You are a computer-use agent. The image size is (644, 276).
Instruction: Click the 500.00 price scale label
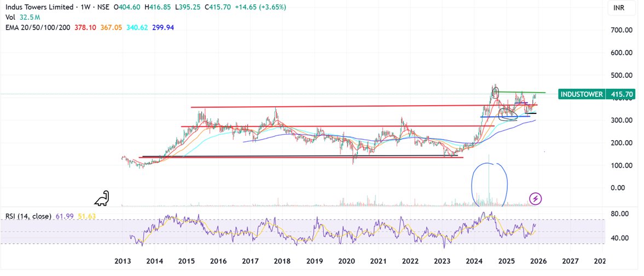pos(622,75)
